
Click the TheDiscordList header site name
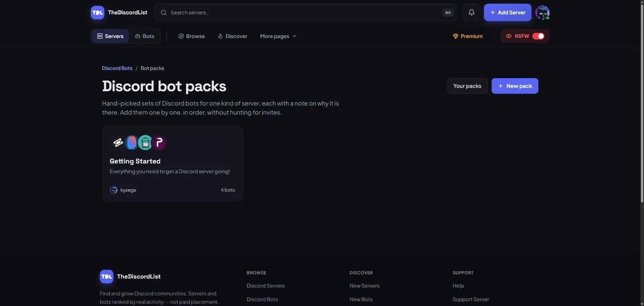pos(128,12)
